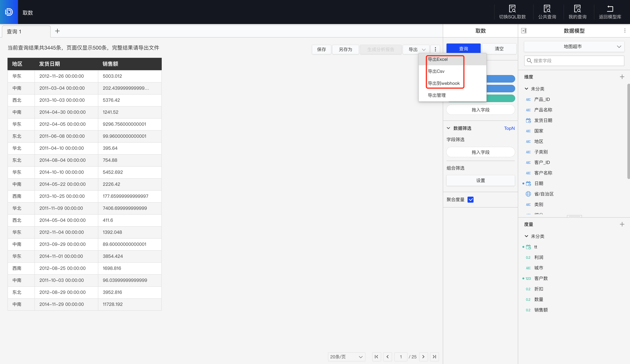The image size is (630, 364).
Task: Click the cell with value 11728.192
Action: coord(130,304)
